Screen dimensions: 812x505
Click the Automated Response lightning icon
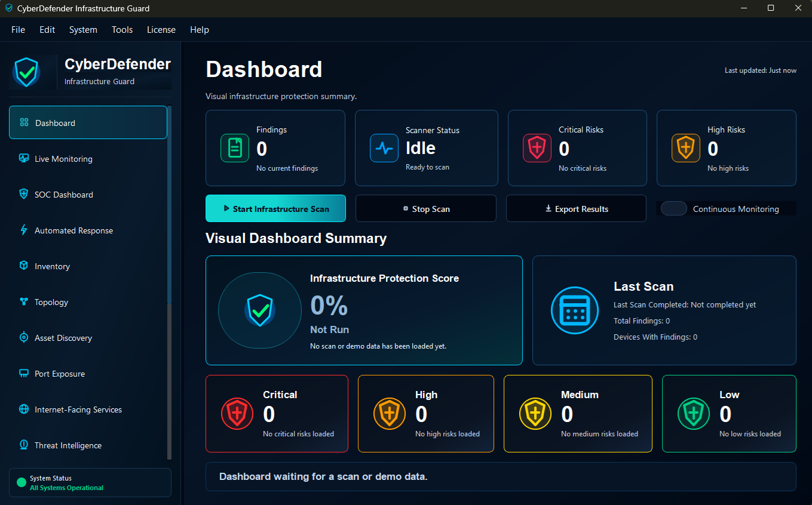click(x=24, y=230)
